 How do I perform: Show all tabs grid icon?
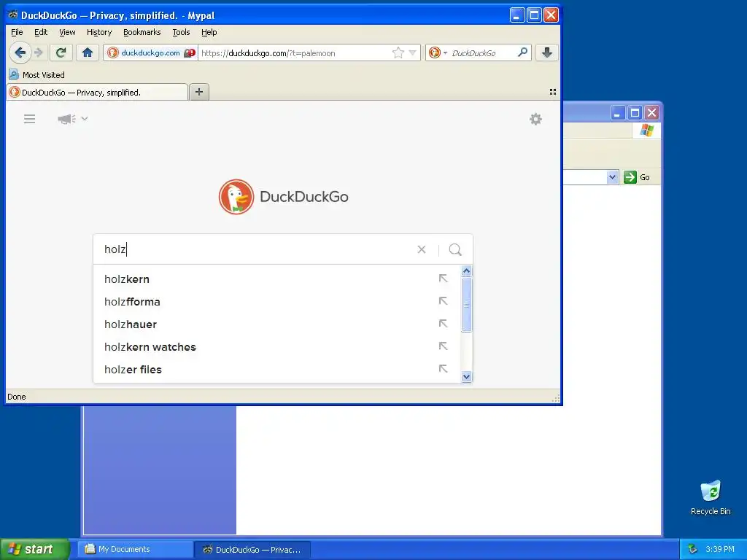(x=553, y=92)
